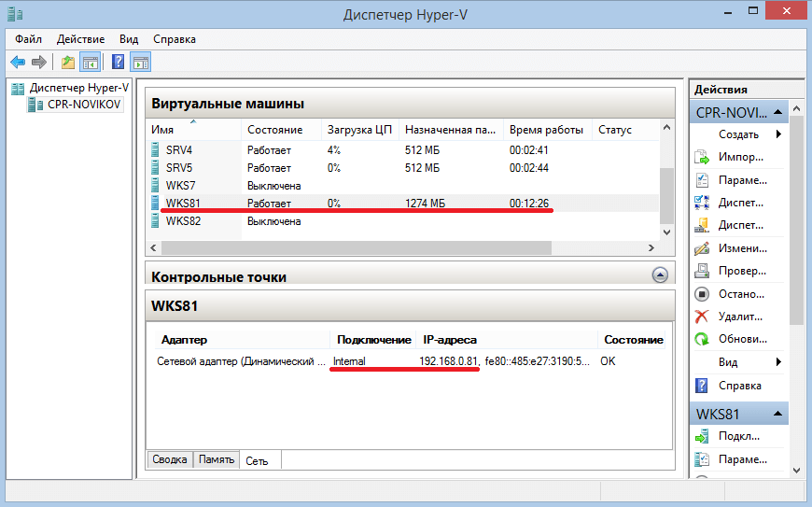Open the Действие menu
This screenshot has width=812, height=507.
pos(80,39)
